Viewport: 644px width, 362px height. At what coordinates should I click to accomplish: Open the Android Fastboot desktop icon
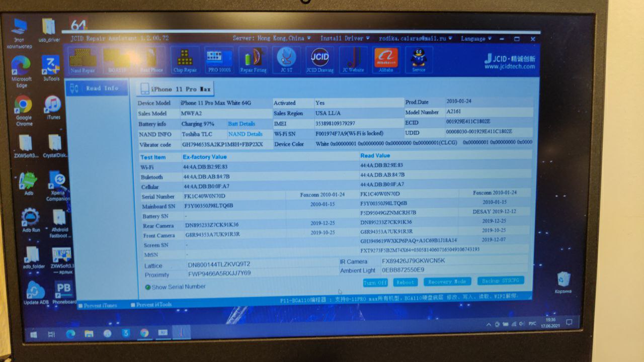tap(59, 224)
